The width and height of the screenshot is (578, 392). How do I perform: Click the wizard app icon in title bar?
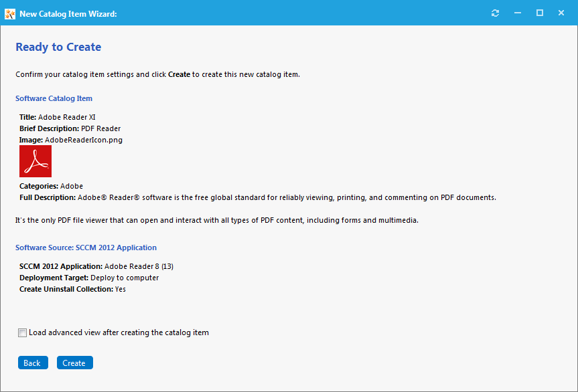click(9, 13)
